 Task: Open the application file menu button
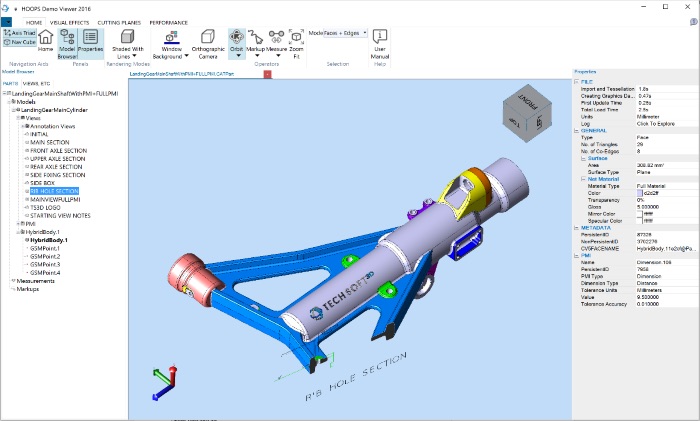pos(7,22)
